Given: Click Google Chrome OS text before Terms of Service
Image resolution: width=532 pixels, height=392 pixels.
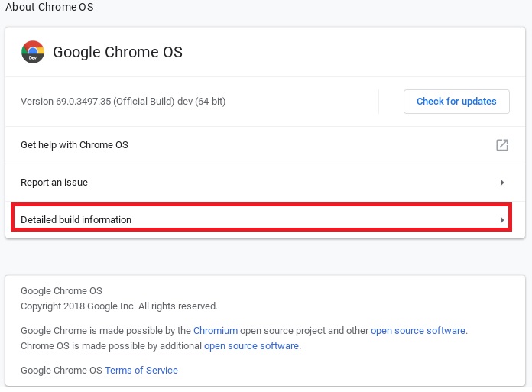Looking at the screenshot, I should point(61,371).
